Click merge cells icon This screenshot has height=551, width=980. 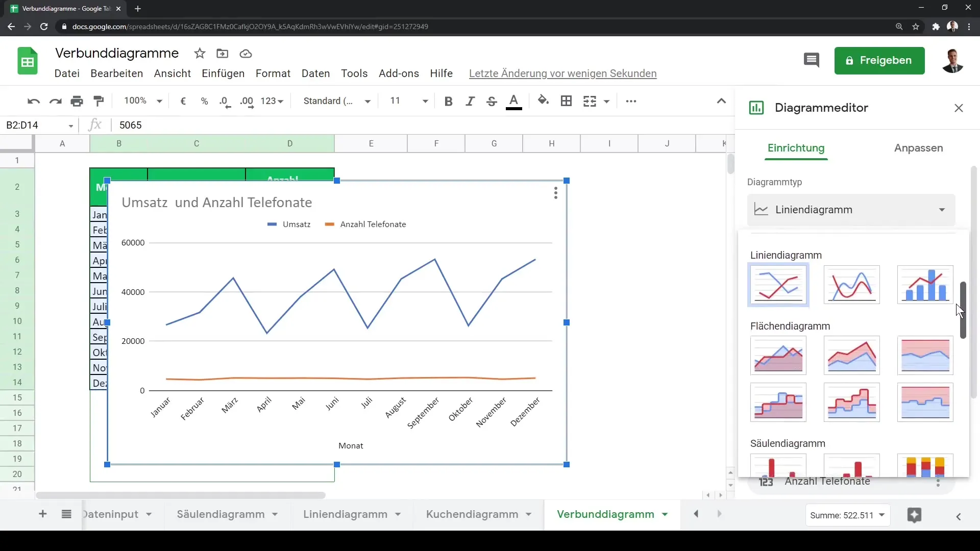coord(590,101)
